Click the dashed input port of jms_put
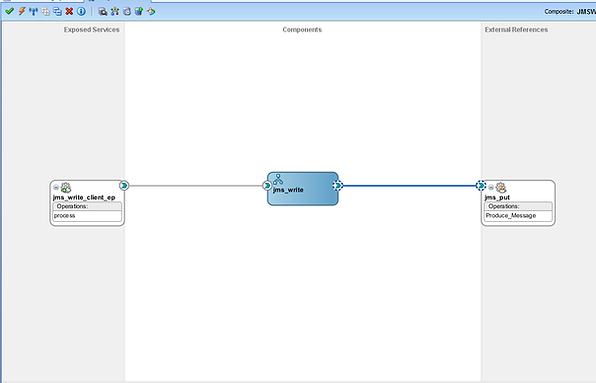This screenshot has height=383, width=596. click(x=481, y=185)
